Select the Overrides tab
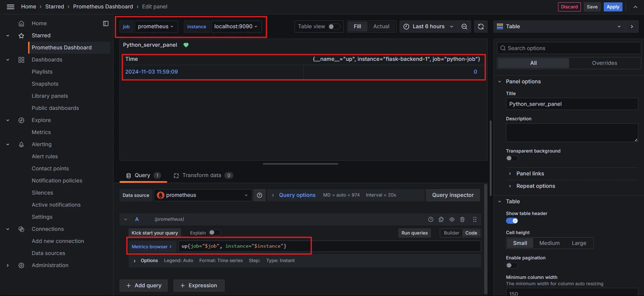 604,63
